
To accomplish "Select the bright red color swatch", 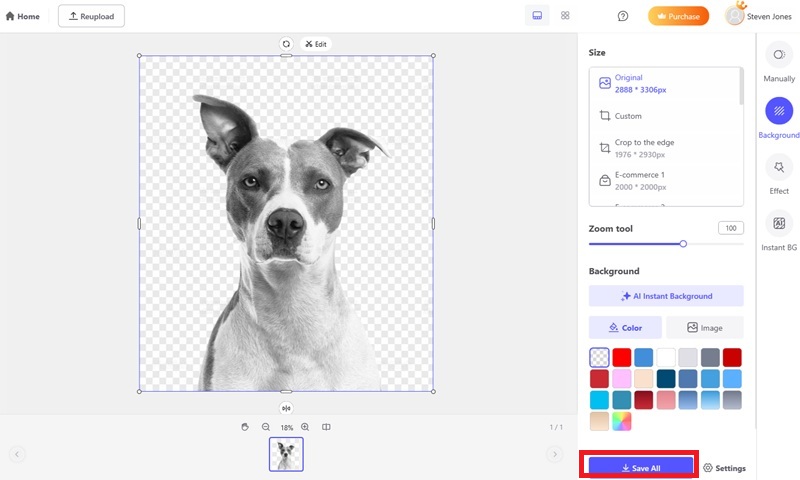I will (x=621, y=358).
